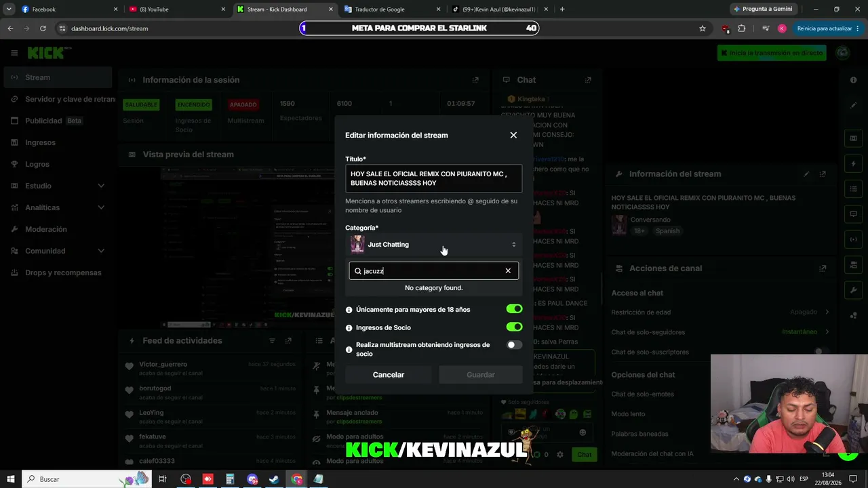Click the Guardar button
Image resolution: width=868 pixels, height=488 pixels.
tap(480, 375)
